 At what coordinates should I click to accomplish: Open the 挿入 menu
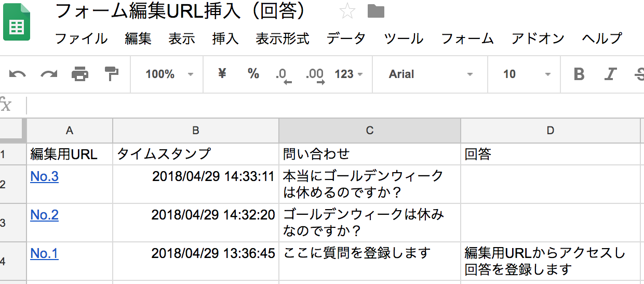click(225, 38)
